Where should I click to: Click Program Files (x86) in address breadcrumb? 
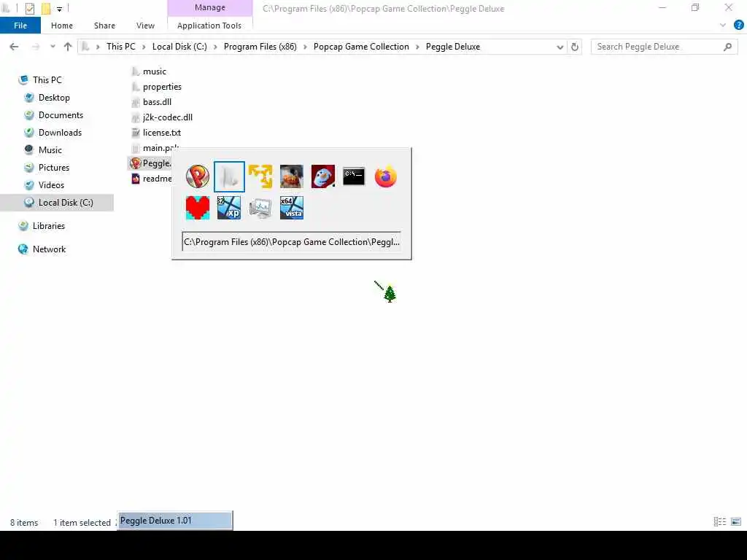[x=260, y=47]
